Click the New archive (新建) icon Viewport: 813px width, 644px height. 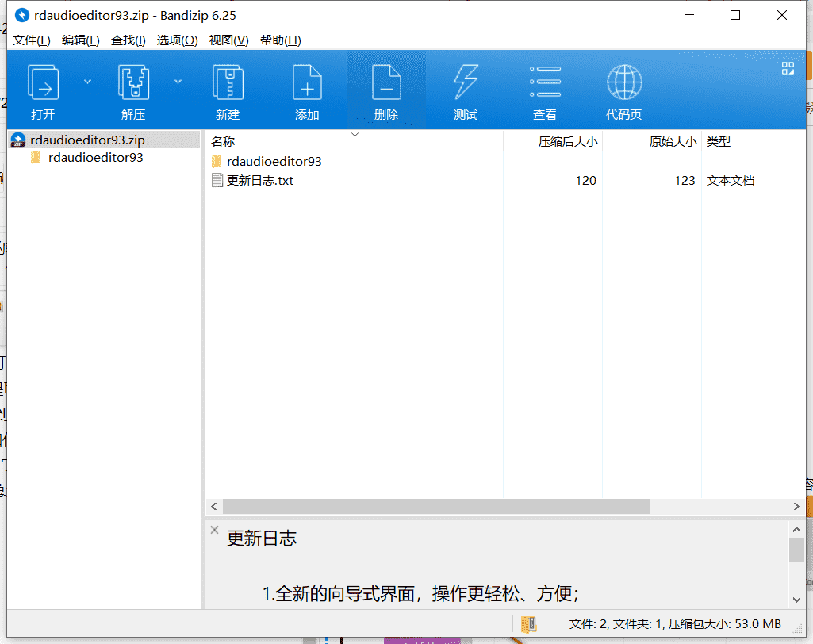[228, 82]
